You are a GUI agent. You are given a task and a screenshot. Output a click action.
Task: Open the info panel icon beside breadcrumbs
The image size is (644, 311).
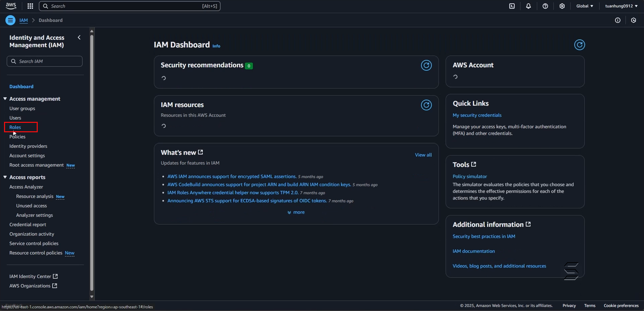click(x=618, y=20)
